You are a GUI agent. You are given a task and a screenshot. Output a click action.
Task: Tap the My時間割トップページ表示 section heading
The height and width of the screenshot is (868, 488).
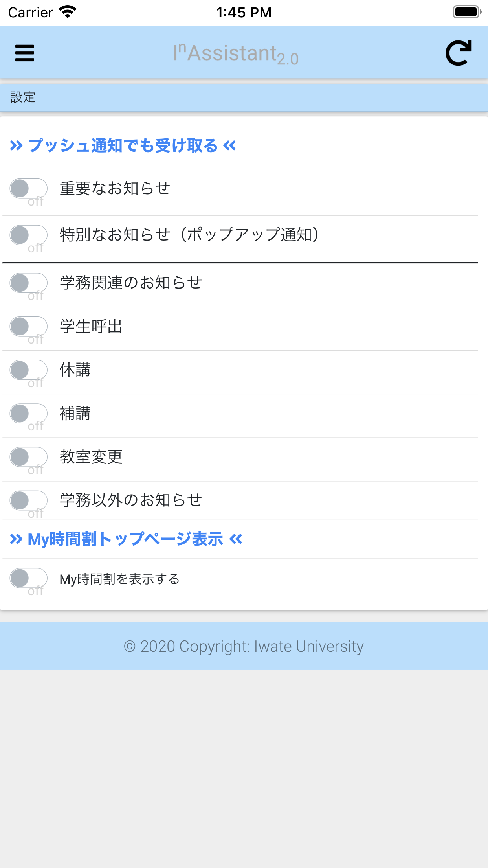tap(125, 539)
